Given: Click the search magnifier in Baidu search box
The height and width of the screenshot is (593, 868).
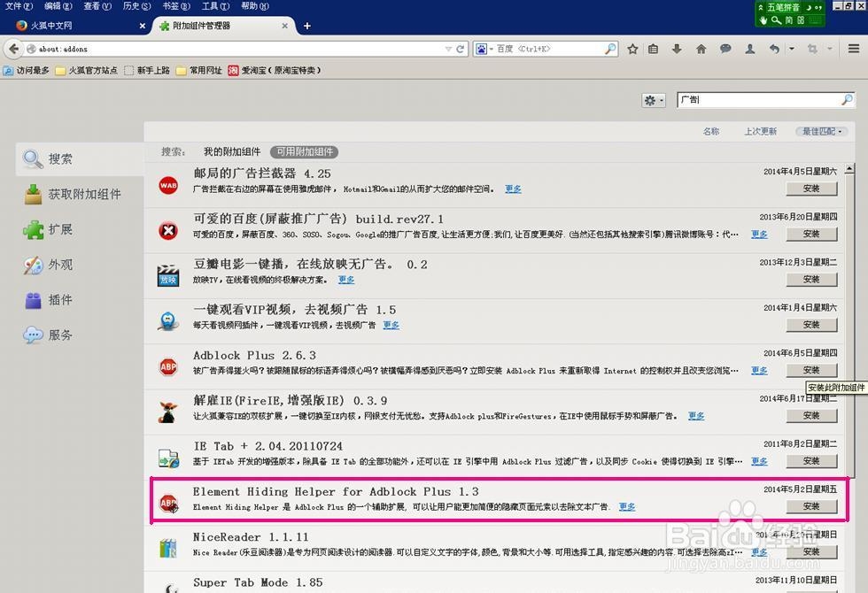Looking at the screenshot, I should tap(610, 49).
